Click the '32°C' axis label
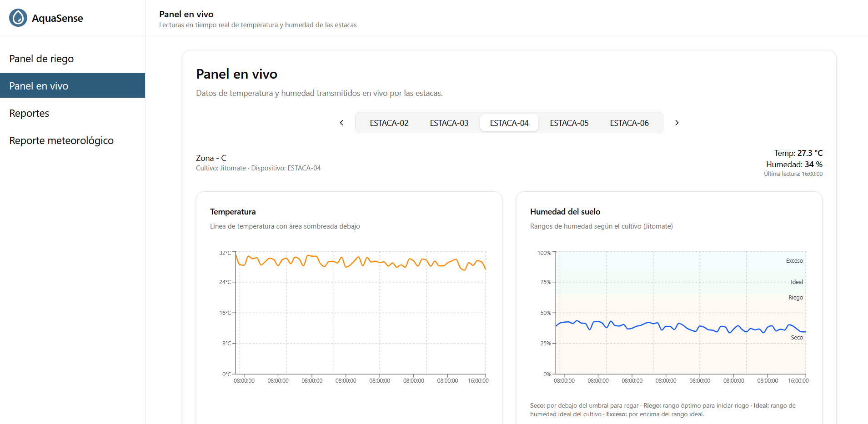The width and height of the screenshot is (868, 424). [225, 253]
